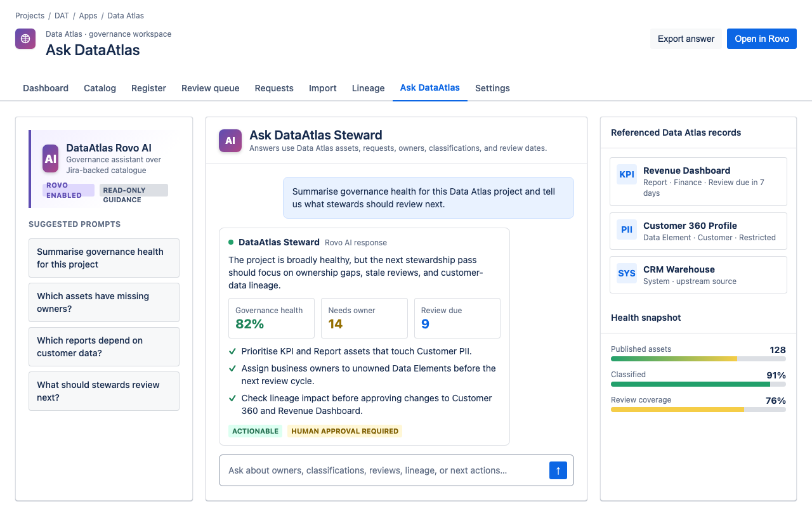Open the Review queue tab
This screenshot has height=516, width=812.
[211, 88]
